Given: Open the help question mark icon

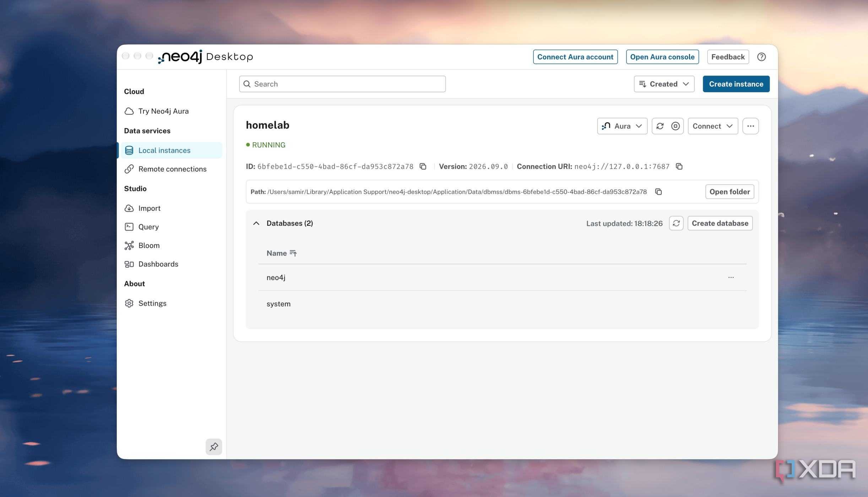Looking at the screenshot, I should 761,57.
